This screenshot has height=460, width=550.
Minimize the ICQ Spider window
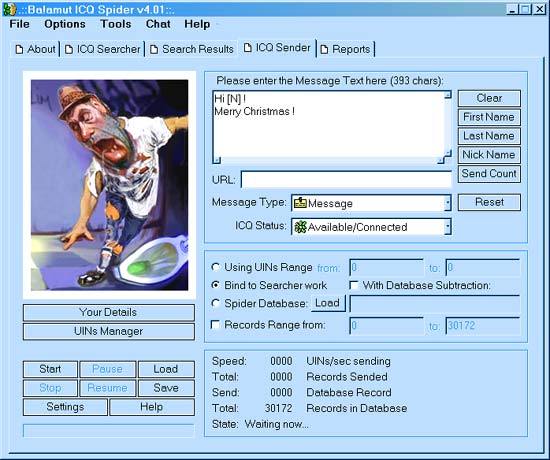[512, 9]
